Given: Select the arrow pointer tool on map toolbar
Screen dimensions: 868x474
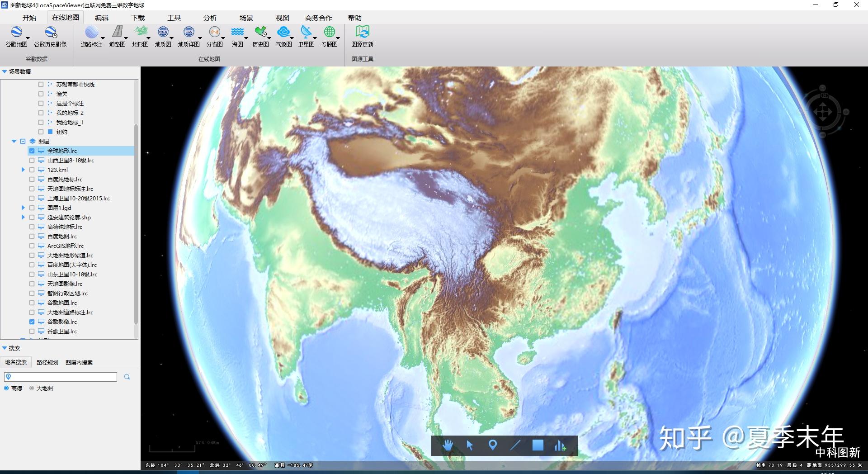Looking at the screenshot, I should click(470, 446).
